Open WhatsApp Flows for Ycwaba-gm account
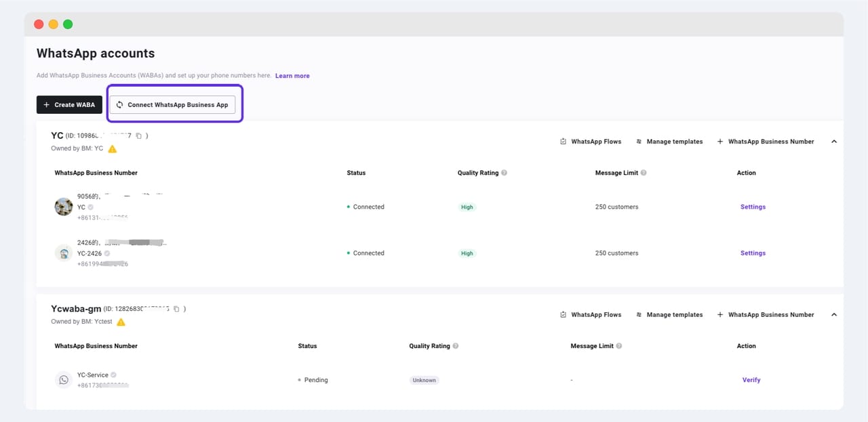This screenshot has height=422, width=868. (x=591, y=314)
